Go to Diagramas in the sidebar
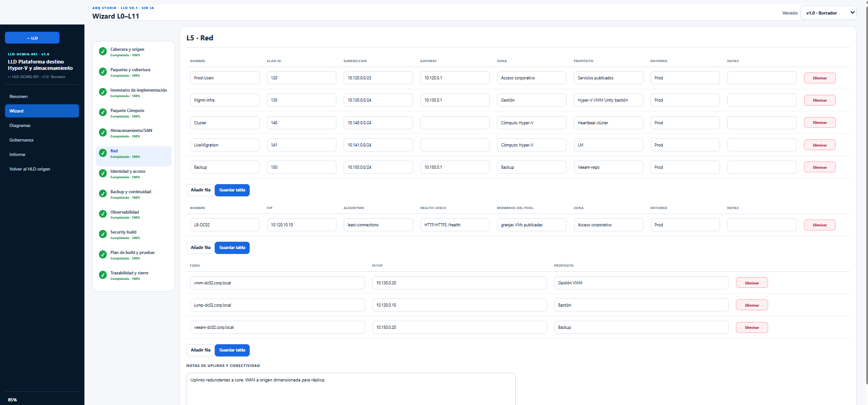The width and height of the screenshot is (868, 405). (x=42, y=126)
